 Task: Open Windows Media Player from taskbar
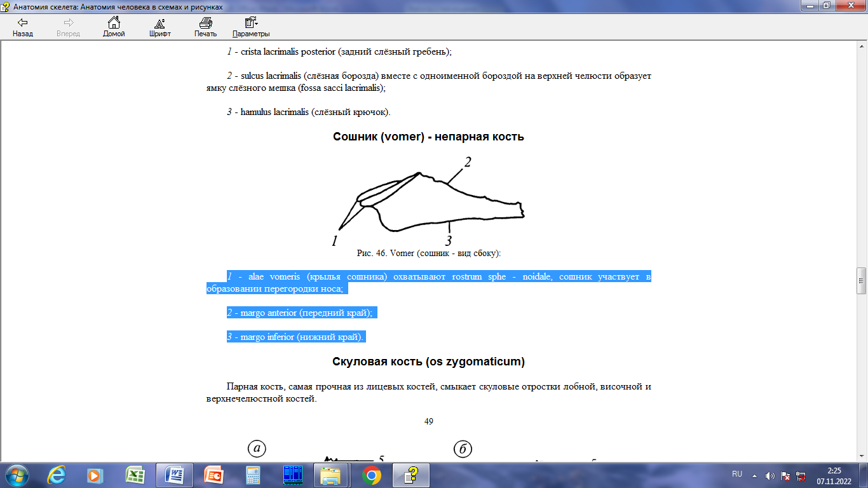tap(95, 475)
